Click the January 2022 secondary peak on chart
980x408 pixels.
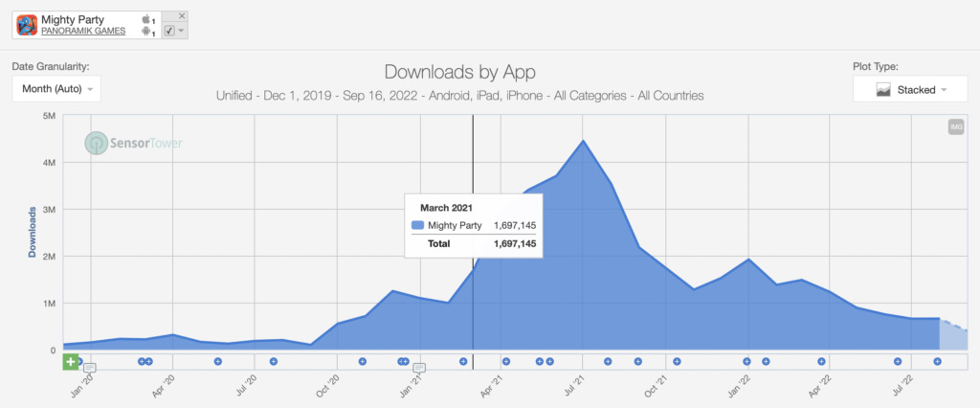coord(748,259)
